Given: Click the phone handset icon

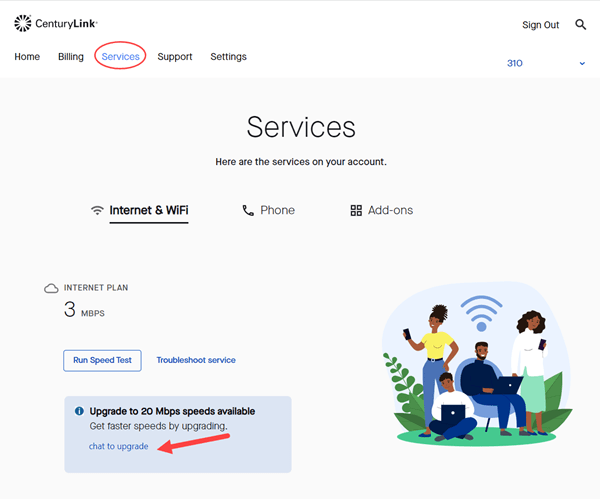Looking at the screenshot, I should pyautogui.click(x=248, y=211).
